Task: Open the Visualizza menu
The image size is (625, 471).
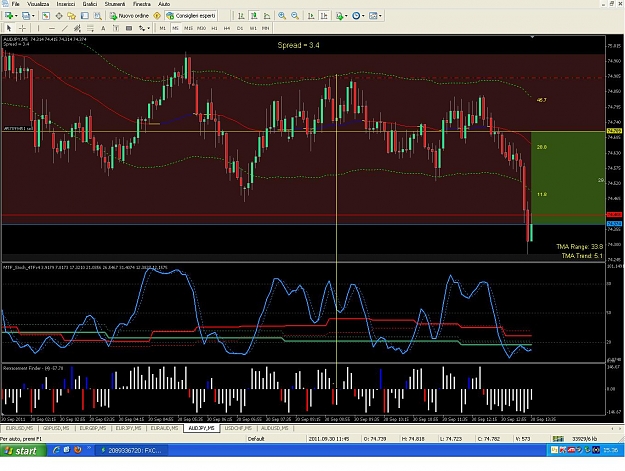Action: click(38, 4)
